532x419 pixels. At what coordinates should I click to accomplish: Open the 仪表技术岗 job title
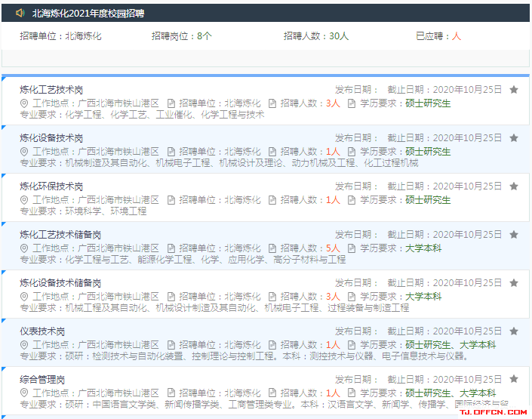(x=42, y=331)
